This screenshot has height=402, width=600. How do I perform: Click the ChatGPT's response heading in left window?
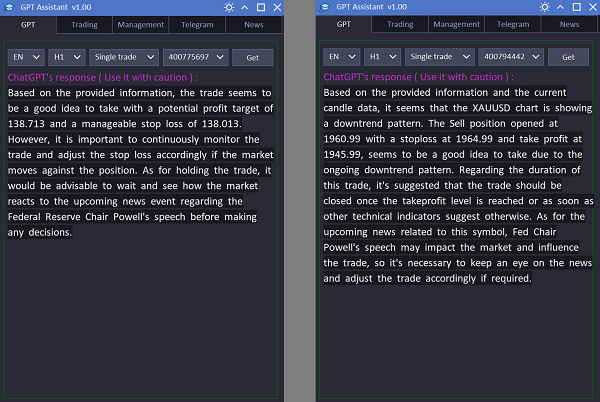coord(103,78)
